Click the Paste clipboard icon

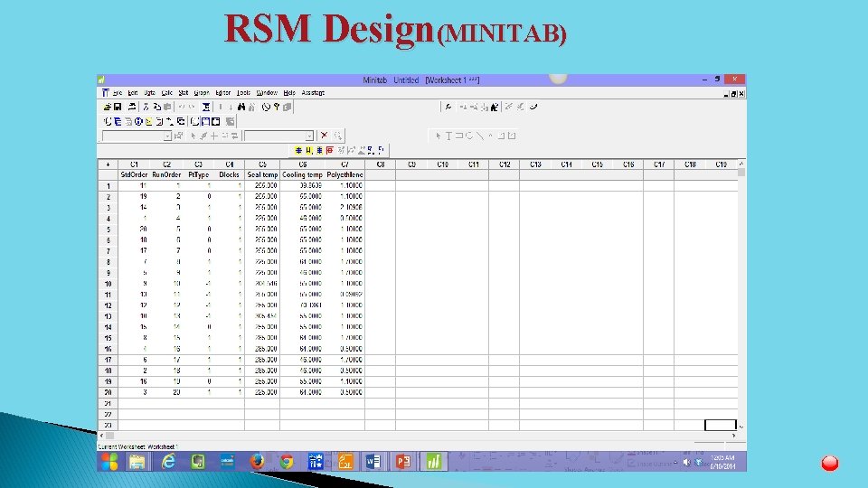pos(167,107)
